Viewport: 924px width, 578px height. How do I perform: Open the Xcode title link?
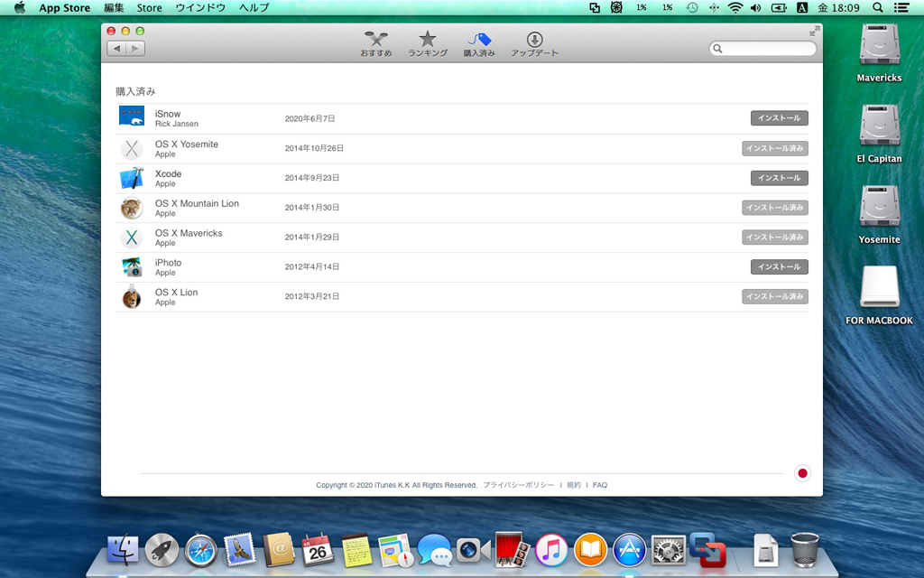pyautogui.click(x=168, y=174)
